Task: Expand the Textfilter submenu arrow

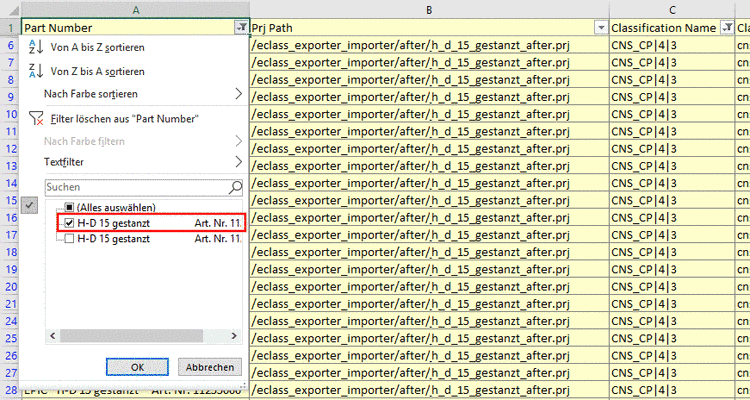Action: pos(238,161)
